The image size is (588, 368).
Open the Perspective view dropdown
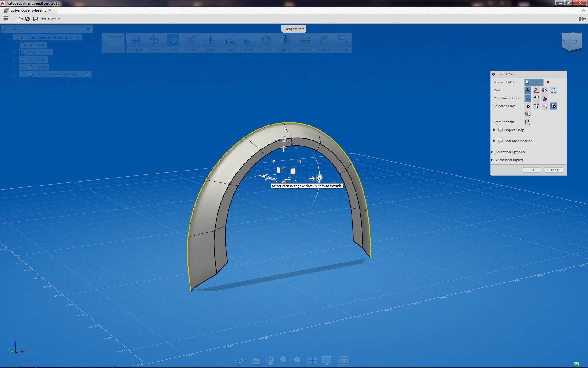coord(294,29)
